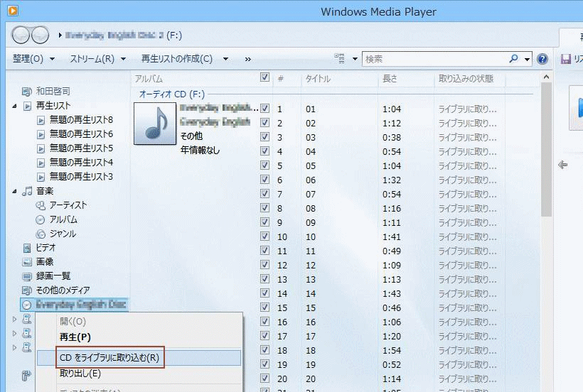Click the scrollbar up arrow
The image size is (583, 392).
coord(546,77)
